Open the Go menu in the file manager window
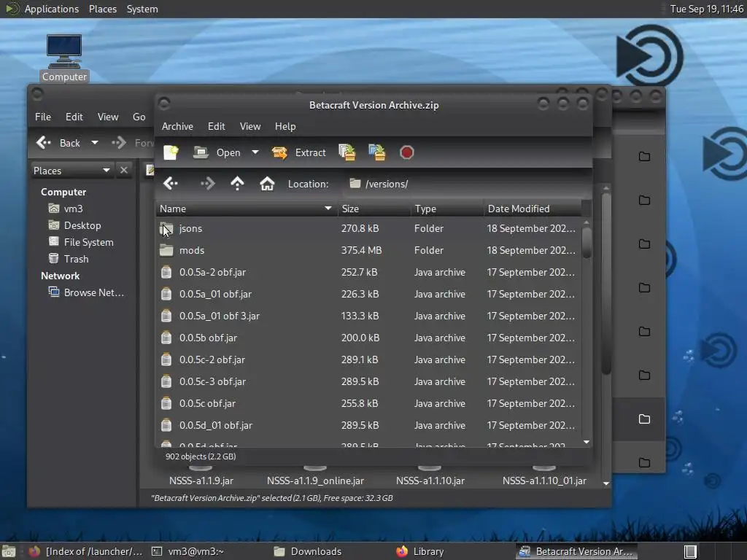 tap(139, 117)
